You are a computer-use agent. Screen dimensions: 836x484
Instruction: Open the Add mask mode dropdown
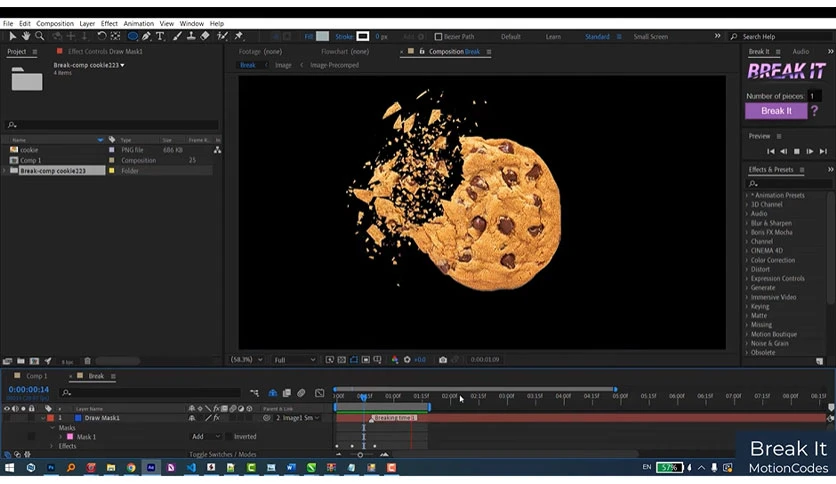[206, 437]
